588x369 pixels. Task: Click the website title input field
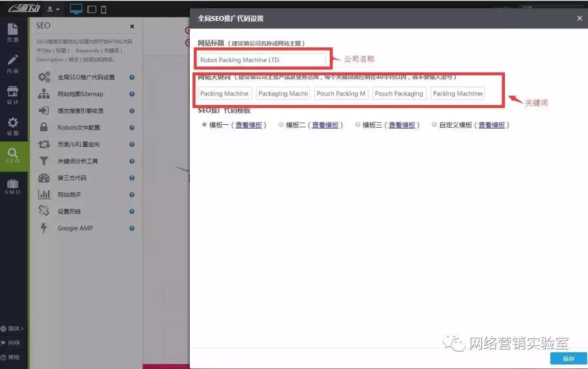coord(263,60)
